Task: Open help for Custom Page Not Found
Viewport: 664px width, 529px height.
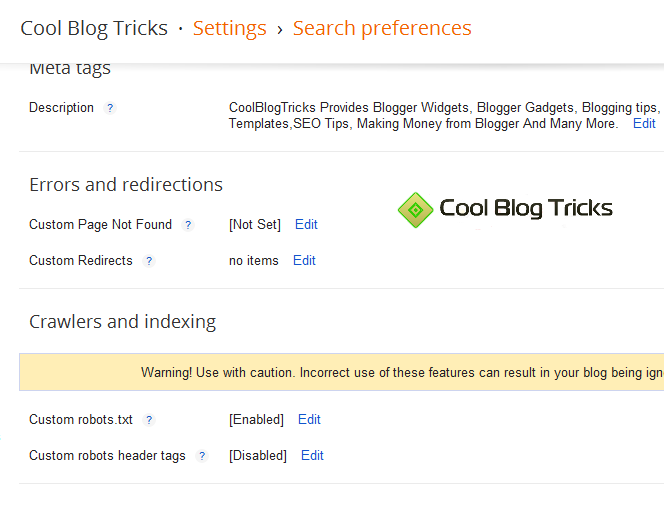Action: coord(188,225)
